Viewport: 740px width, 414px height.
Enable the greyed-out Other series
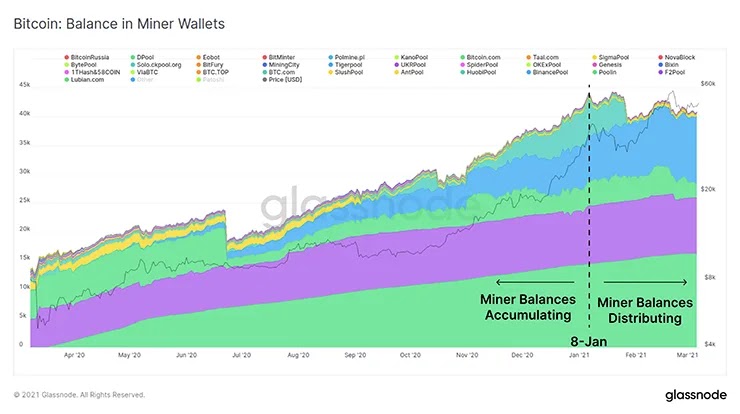[x=142, y=80]
